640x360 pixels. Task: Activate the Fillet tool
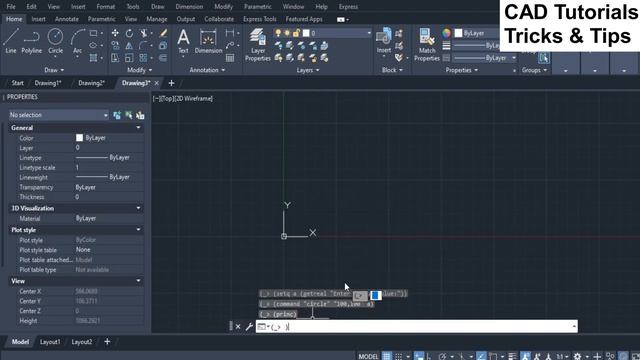(143, 45)
